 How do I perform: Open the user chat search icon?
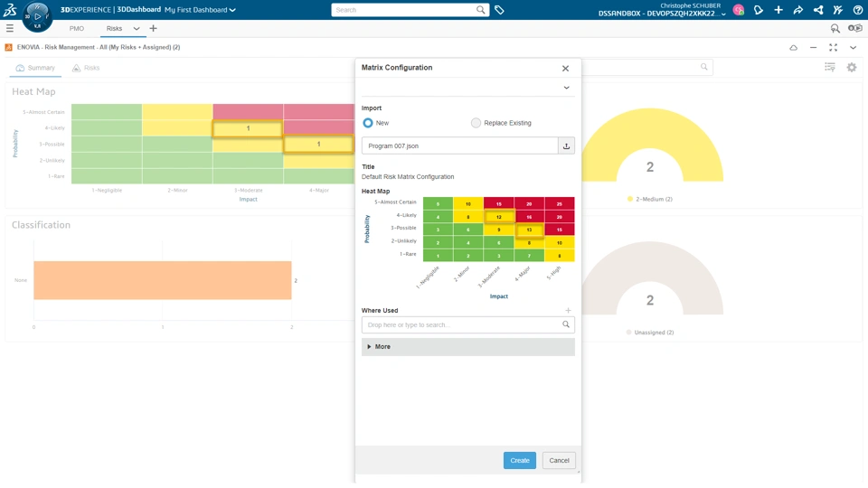835,28
